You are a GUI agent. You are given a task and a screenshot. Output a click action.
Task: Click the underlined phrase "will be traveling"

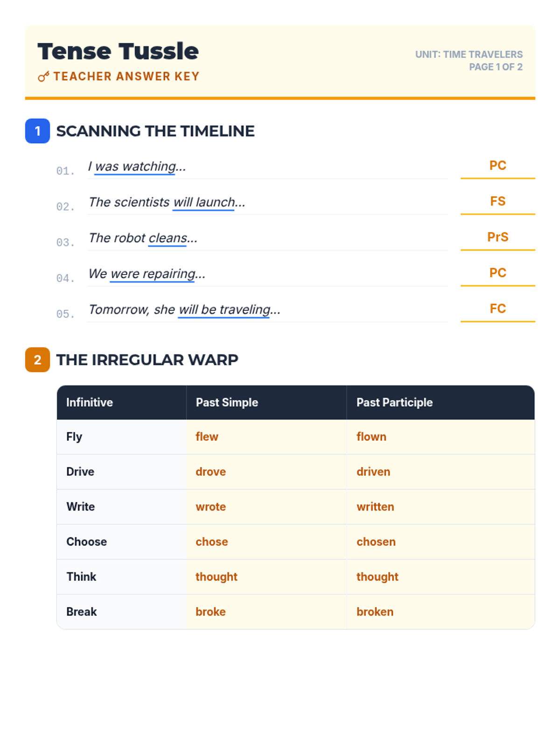224,310
